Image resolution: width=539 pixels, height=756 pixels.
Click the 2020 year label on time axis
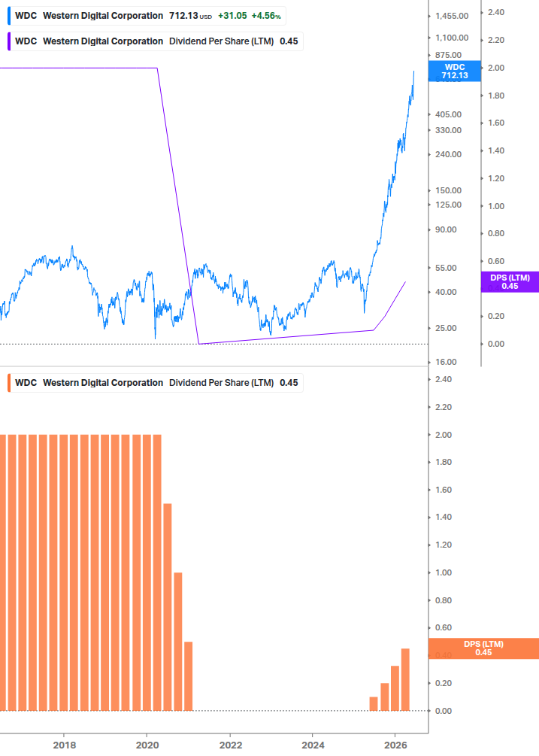[x=147, y=745]
